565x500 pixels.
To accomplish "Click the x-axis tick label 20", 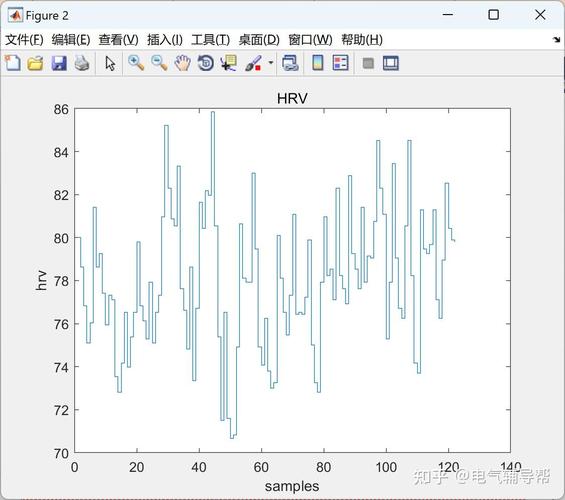I will 137,467.
